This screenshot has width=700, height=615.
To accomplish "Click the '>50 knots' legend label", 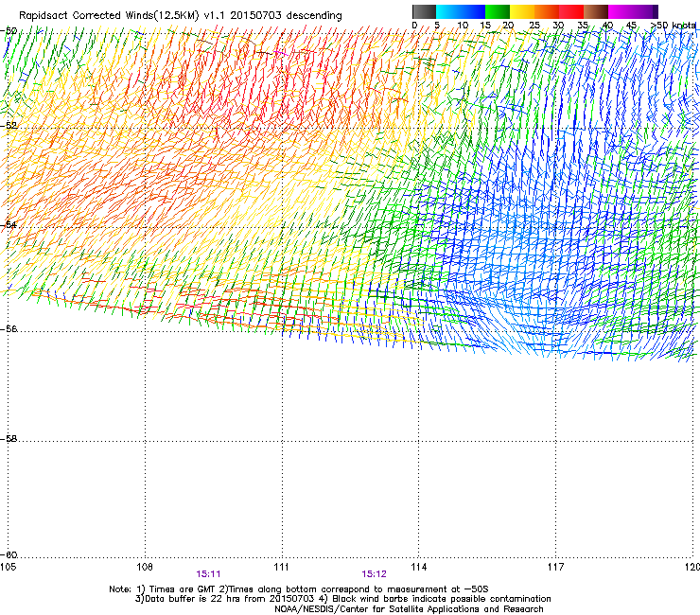I will tap(674, 25).
